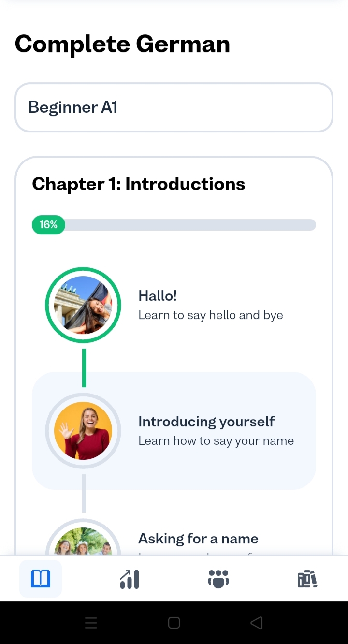Open the review bookshelf icon
Viewport: 348px width, 644px height.
[307, 579]
